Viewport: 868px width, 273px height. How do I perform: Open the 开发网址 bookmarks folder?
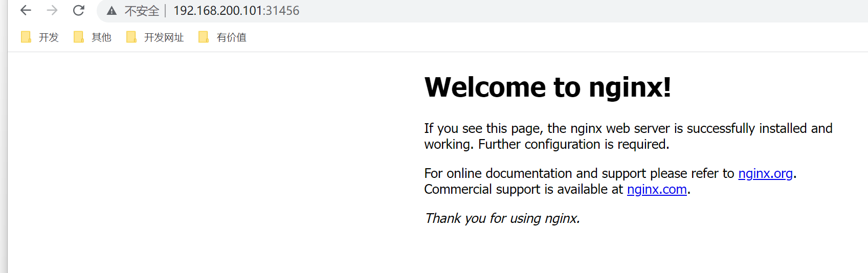[x=155, y=37]
